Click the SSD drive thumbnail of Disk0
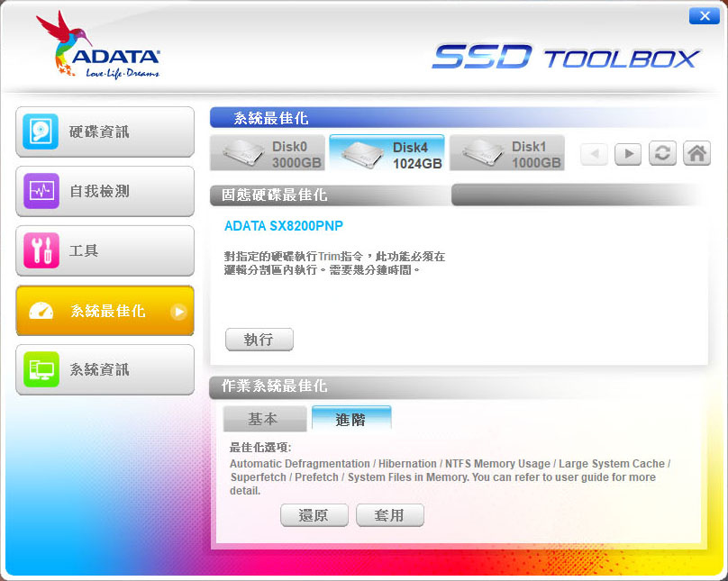The height and width of the screenshot is (581, 728). pos(244,154)
